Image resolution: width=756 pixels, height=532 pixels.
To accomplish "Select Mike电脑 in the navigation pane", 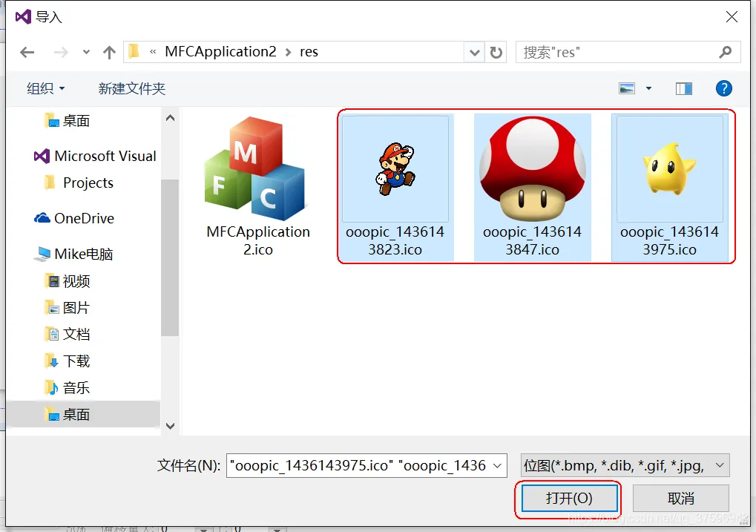I will (x=73, y=254).
